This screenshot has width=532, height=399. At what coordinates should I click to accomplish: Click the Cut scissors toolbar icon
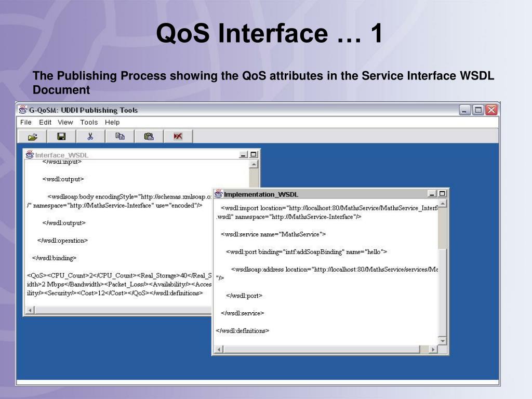tap(90, 137)
